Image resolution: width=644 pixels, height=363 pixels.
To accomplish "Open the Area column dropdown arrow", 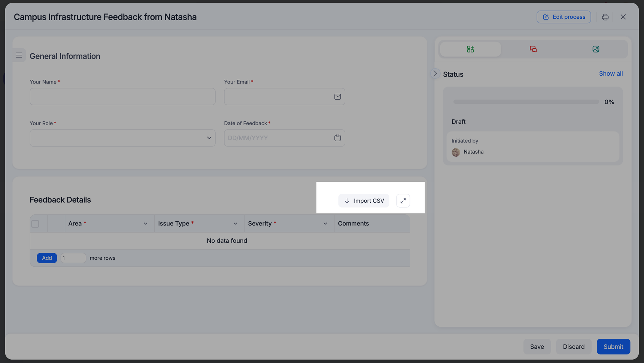I will point(145,224).
